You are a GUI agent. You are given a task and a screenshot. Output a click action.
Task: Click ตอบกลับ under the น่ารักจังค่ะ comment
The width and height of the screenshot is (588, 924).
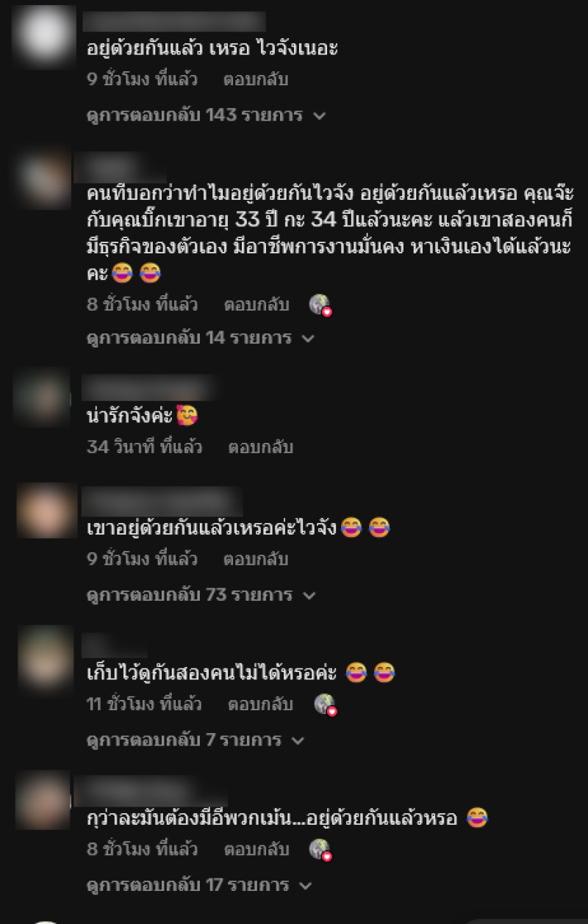pos(260,447)
